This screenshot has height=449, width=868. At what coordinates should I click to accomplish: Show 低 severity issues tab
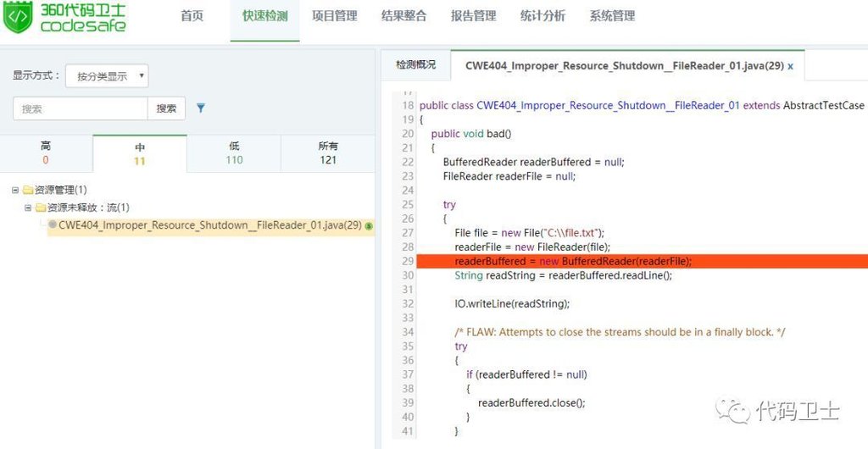point(234,153)
